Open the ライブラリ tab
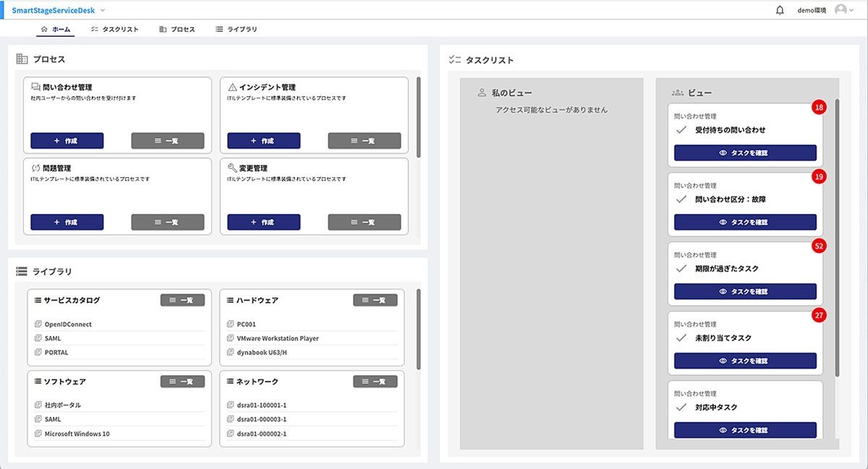Screen dimensions: 868x469 pyautogui.click(x=236, y=30)
